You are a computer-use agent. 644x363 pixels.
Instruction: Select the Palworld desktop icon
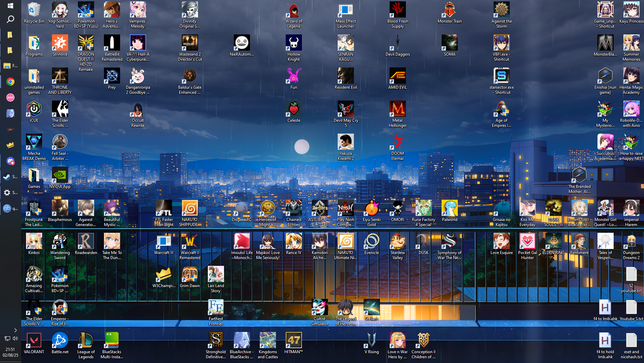click(449, 211)
